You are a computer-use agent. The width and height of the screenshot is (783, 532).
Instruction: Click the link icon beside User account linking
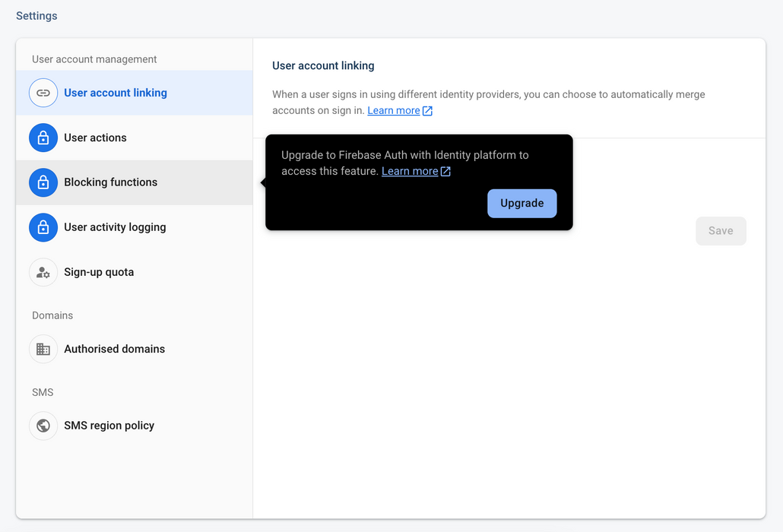click(x=43, y=93)
